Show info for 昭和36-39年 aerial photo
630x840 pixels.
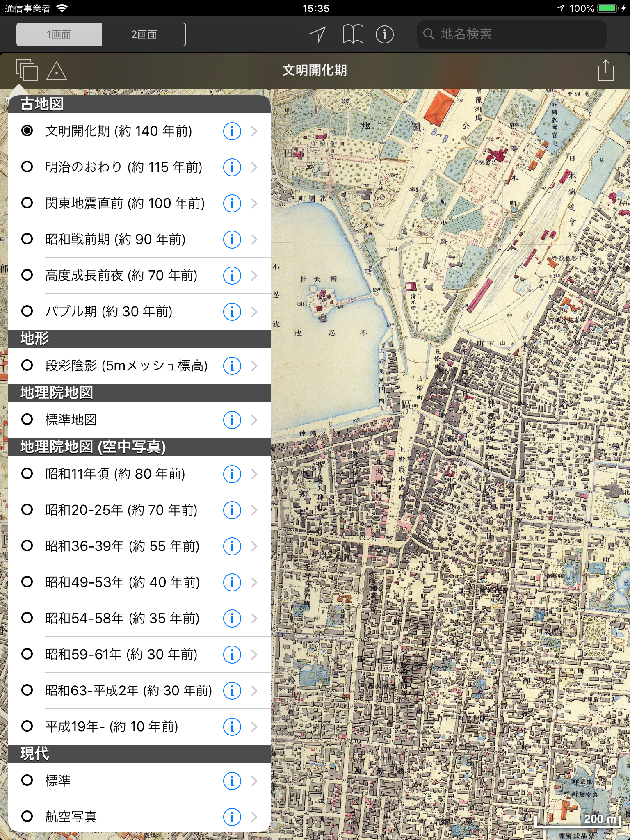[x=232, y=546]
